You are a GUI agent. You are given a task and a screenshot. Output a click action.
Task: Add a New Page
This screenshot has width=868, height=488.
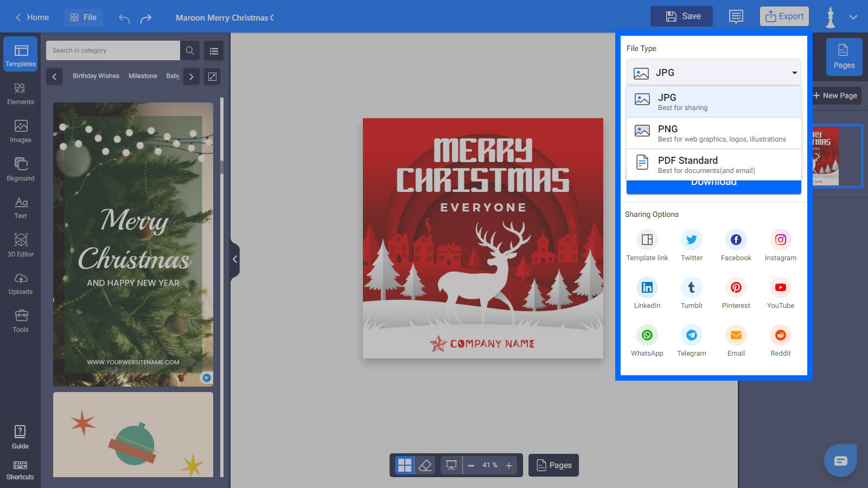click(x=835, y=95)
